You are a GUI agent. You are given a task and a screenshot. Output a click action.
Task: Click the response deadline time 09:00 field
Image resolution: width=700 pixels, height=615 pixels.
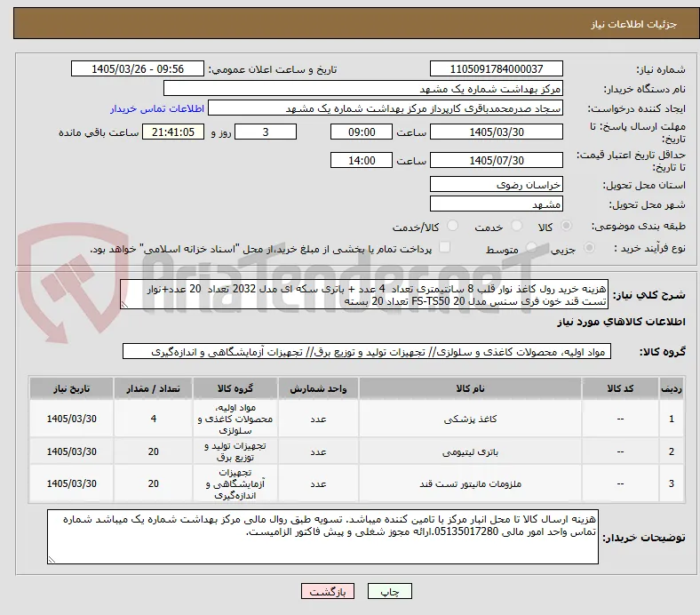tap(362, 132)
